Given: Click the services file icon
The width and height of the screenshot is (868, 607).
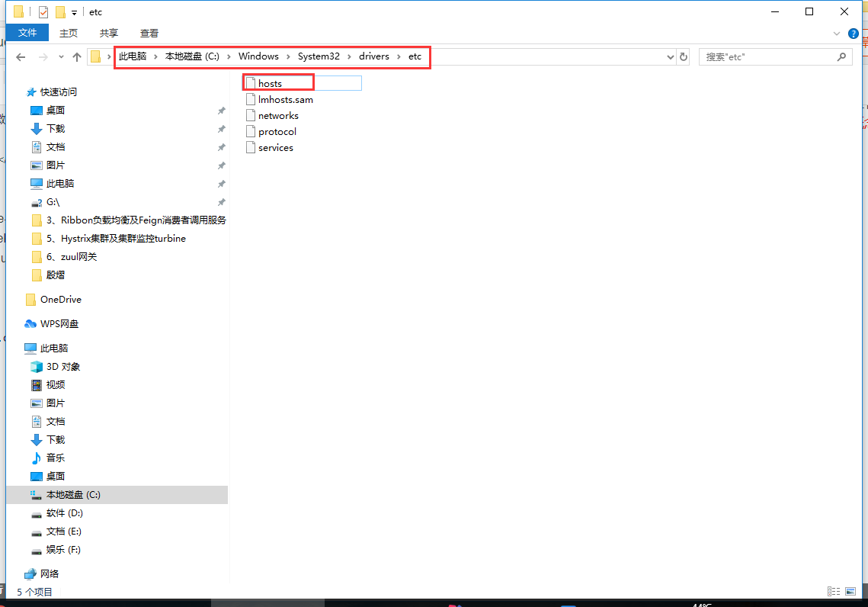Looking at the screenshot, I should (250, 148).
